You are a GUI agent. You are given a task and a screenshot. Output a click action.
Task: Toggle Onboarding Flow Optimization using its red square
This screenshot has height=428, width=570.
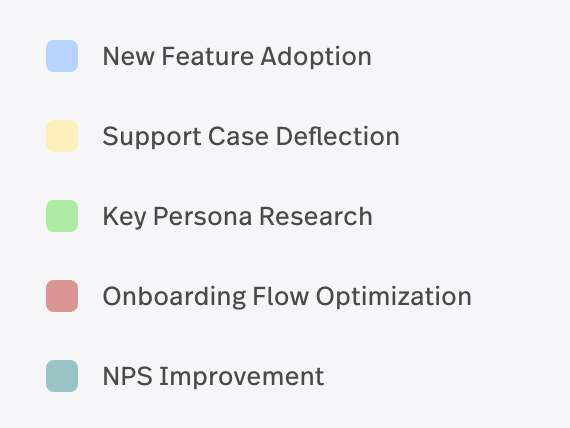click(x=62, y=296)
